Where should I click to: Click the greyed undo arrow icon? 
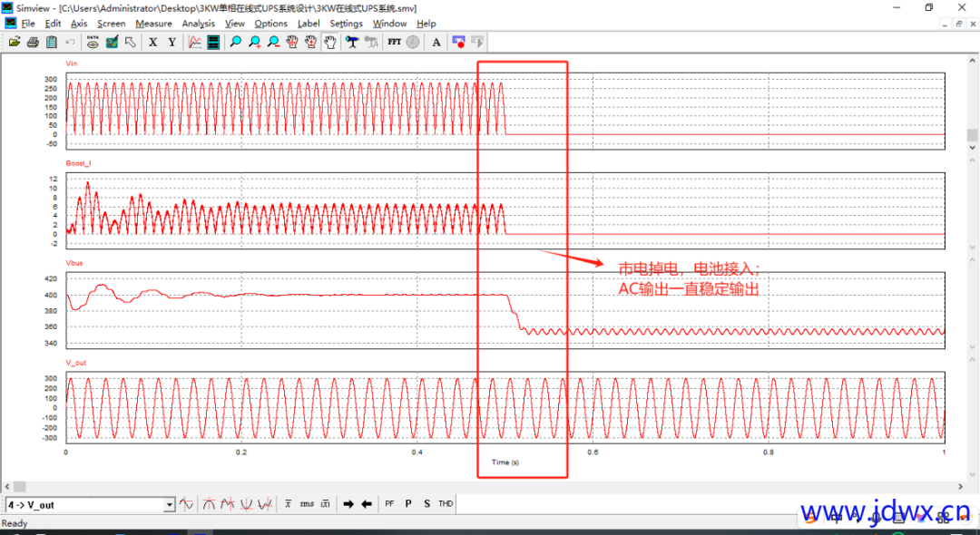coord(70,42)
